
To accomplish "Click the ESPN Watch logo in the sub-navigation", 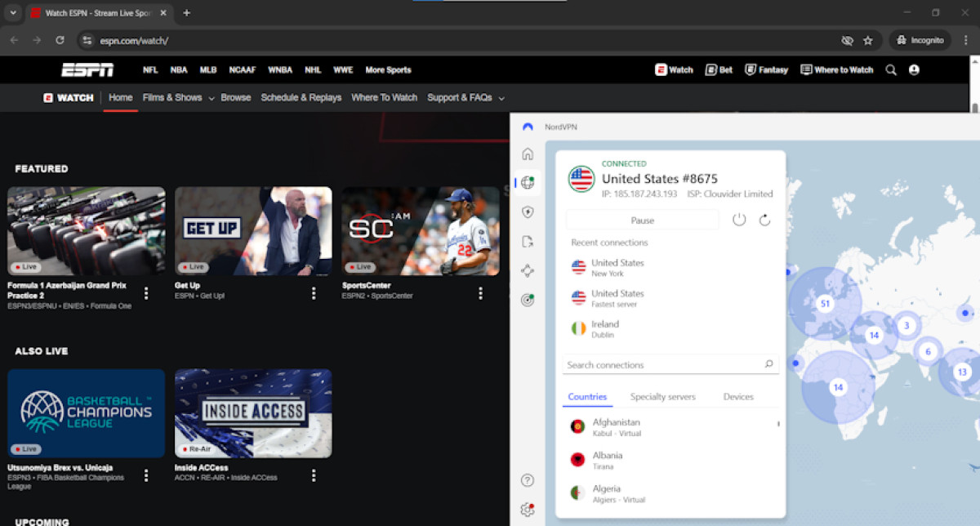I will click(69, 97).
